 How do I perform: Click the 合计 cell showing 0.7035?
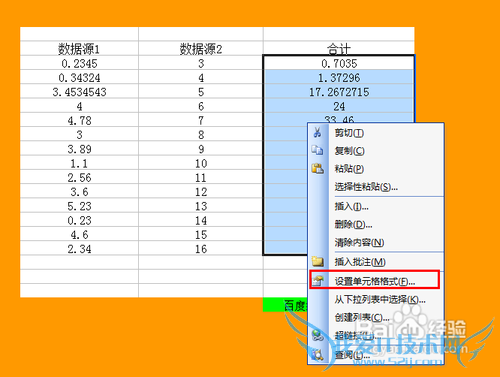click(x=339, y=63)
